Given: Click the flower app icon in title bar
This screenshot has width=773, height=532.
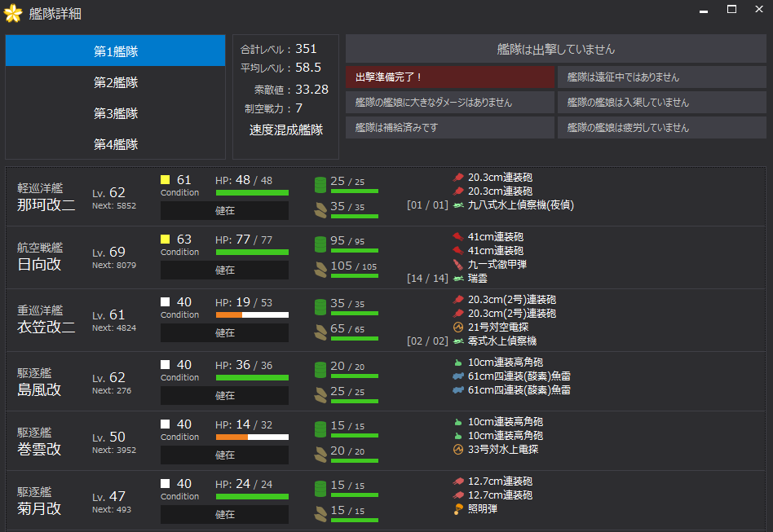Looking at the screenshot, I should (13, 13).
